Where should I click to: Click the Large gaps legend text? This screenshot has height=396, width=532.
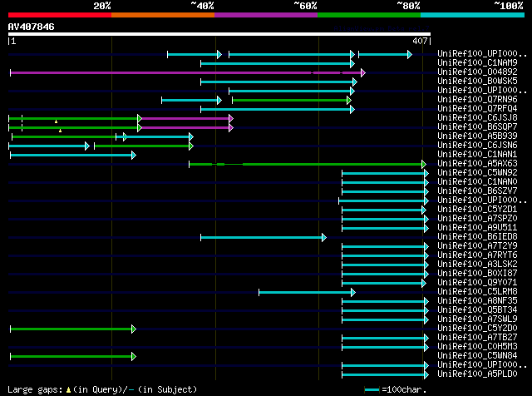click(x=102, y=389)
